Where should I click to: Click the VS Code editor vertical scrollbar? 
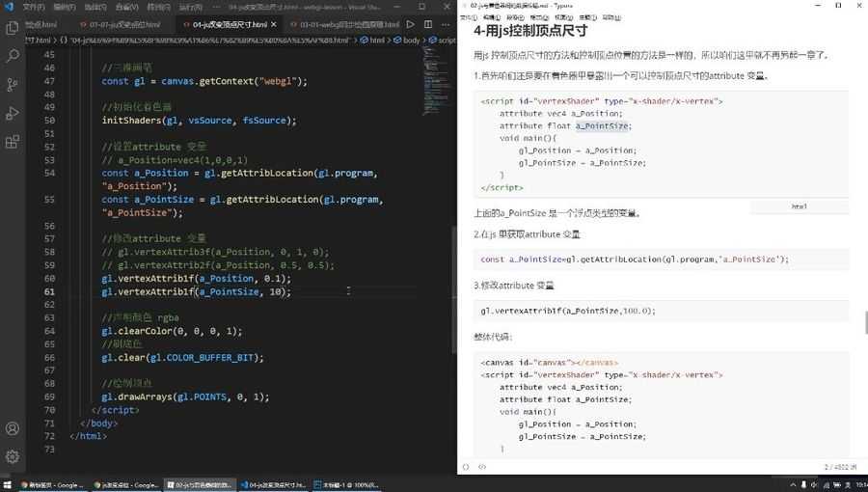tap(454, 290)
